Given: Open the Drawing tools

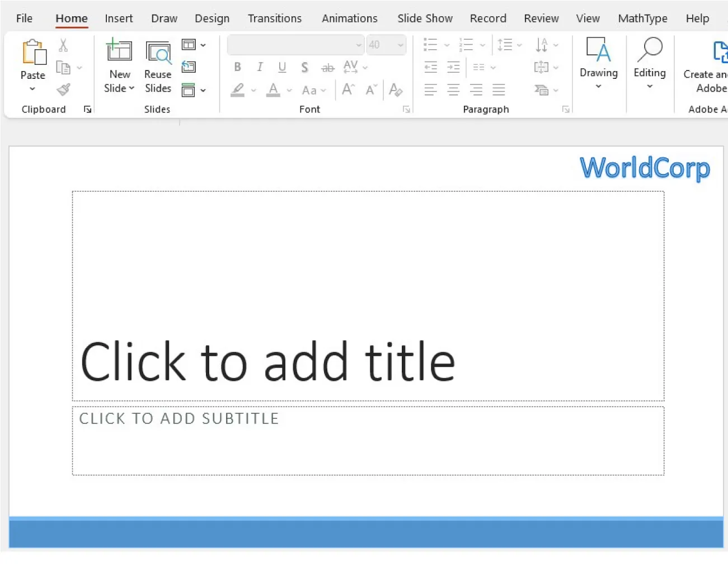Looking at the screenshot, I should pos(598,63).
